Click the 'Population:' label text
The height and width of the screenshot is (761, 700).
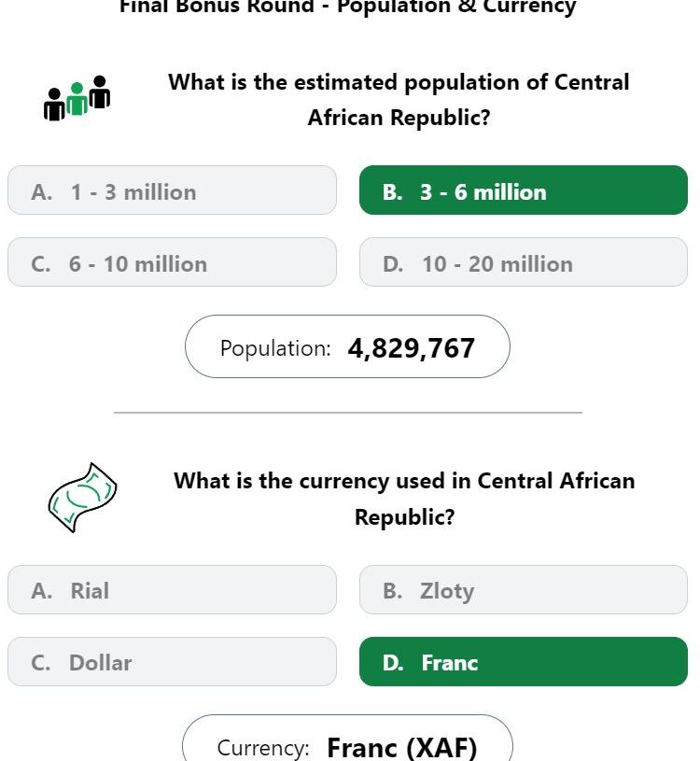(x=275, y=348)
